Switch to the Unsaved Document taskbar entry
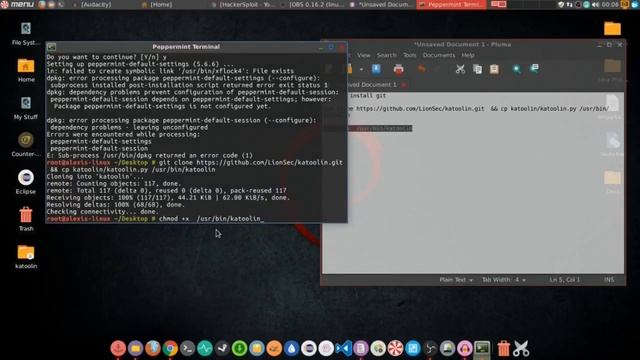The image size is (640, 360). pos(381,4)
